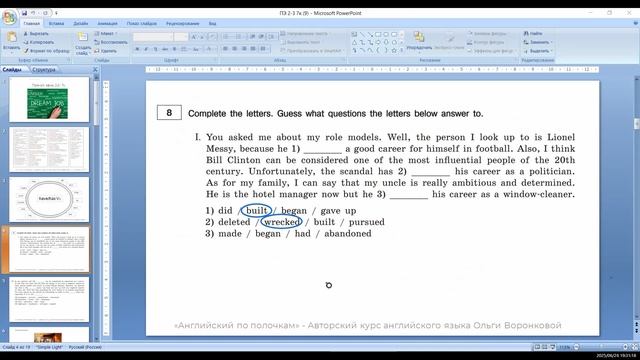640x360 pixels.
Task: Zoom out with minus button
Action: 577,347
